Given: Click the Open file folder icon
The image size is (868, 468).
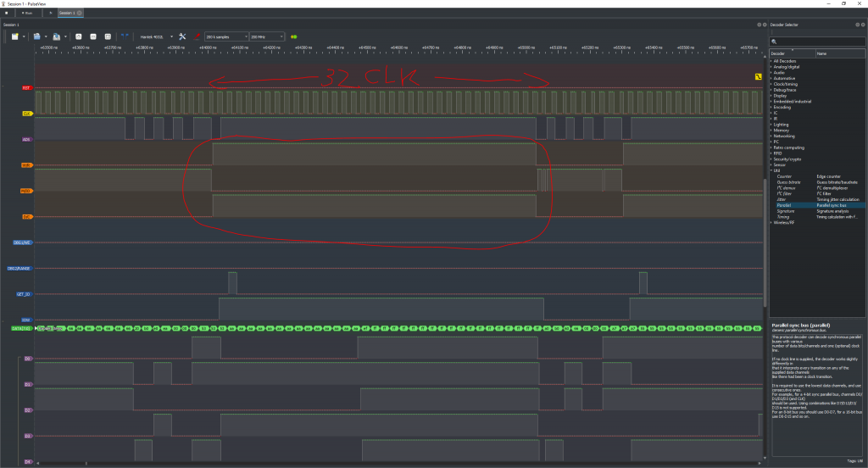Looking at the screenshot, I should tap(36, 36).
